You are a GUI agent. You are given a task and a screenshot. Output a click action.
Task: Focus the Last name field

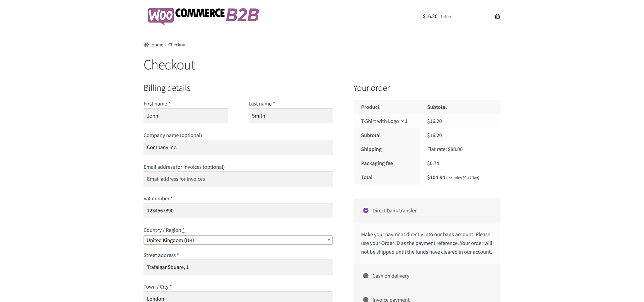click(290, 116)
